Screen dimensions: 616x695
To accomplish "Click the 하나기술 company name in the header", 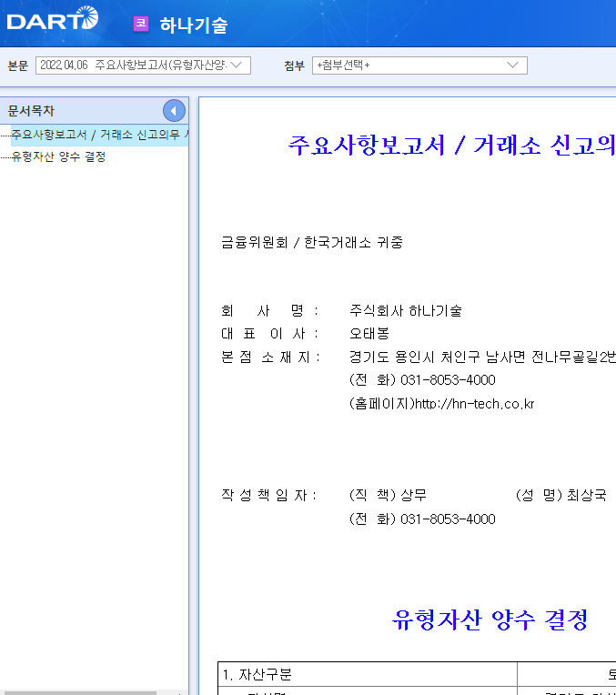I will [x=194, y=25].
